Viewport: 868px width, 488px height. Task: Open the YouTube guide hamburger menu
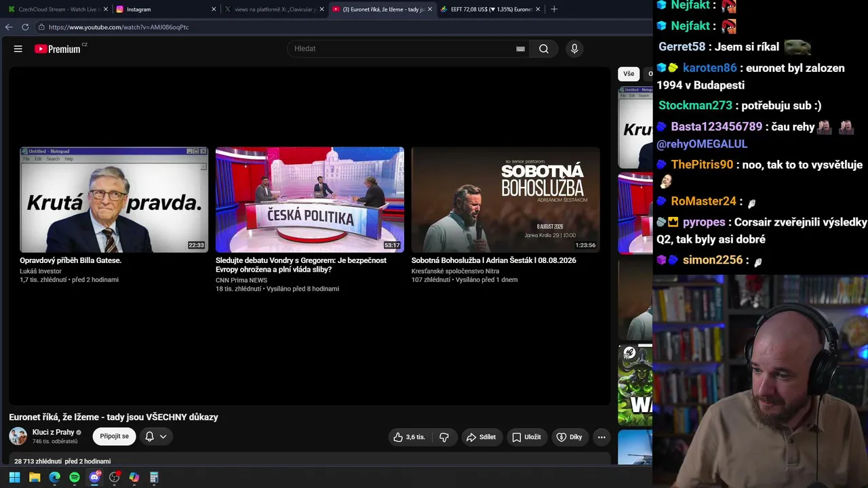pos(18,49)
